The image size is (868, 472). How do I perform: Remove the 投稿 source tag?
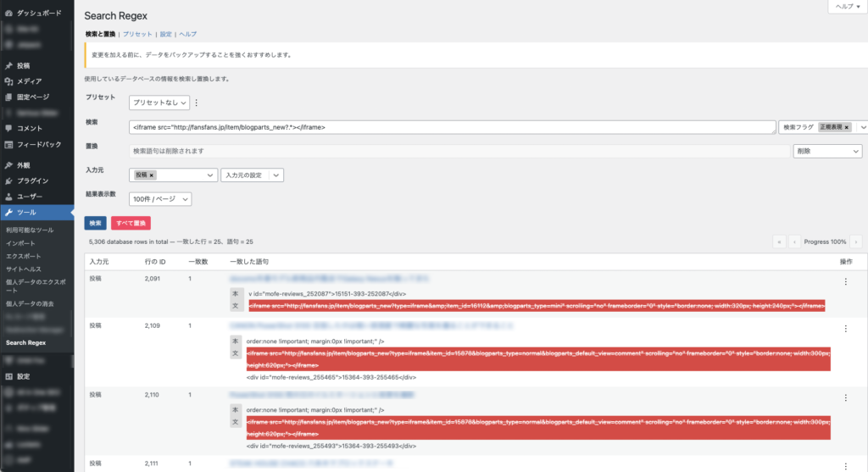coord(151,175)
